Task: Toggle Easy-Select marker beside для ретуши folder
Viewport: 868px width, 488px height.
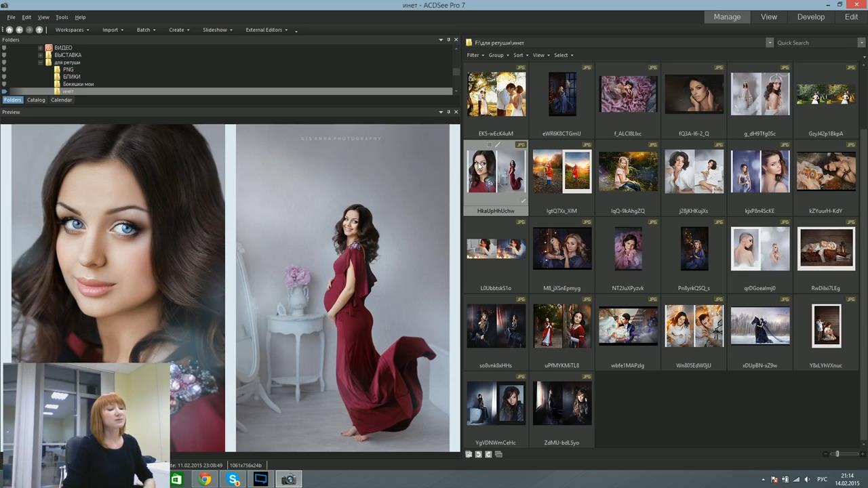Action: [4, 62]
